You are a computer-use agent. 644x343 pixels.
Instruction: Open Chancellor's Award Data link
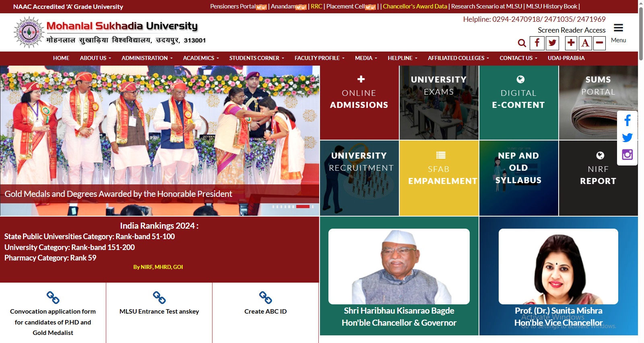[x=415, y=6]
